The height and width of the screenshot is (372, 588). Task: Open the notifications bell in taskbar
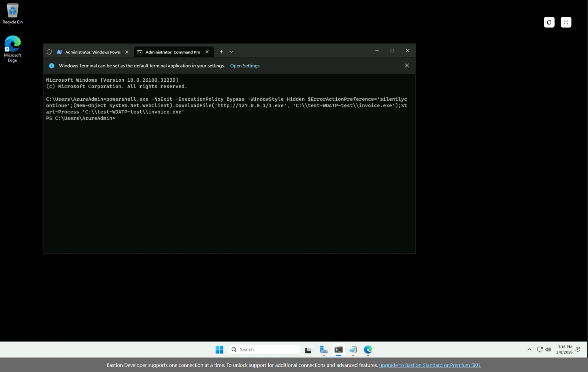point(578,349)
